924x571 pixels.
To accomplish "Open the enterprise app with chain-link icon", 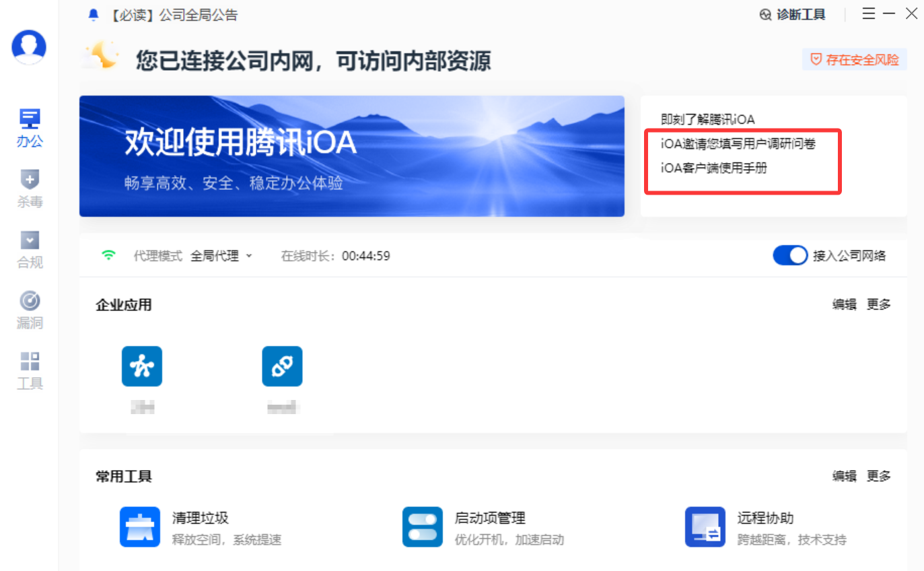I will pyautogui.click(x=282, y=366).
